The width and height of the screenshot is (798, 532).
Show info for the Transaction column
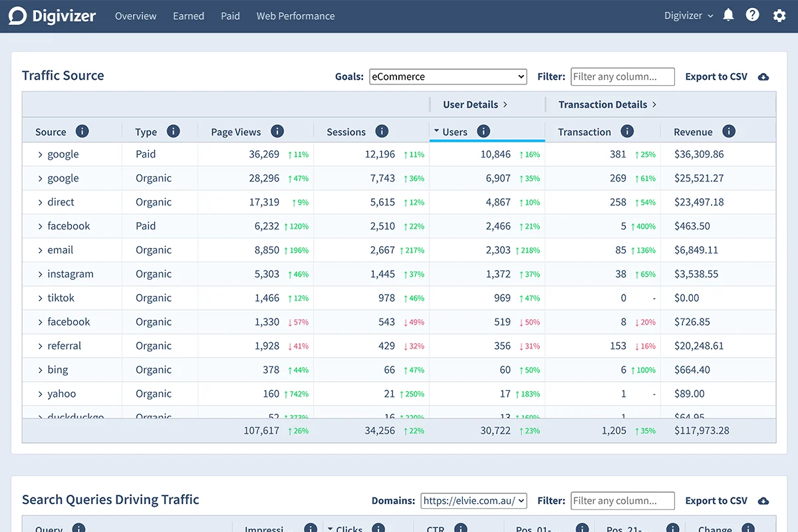click(x=627, y=131)
